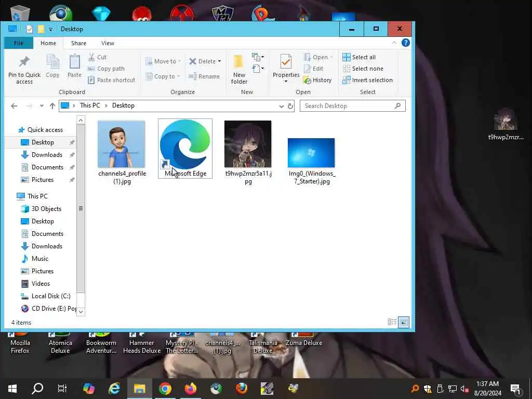The image size is (532, 399).
Task: Open Properties of selected item
Action: 286,68
